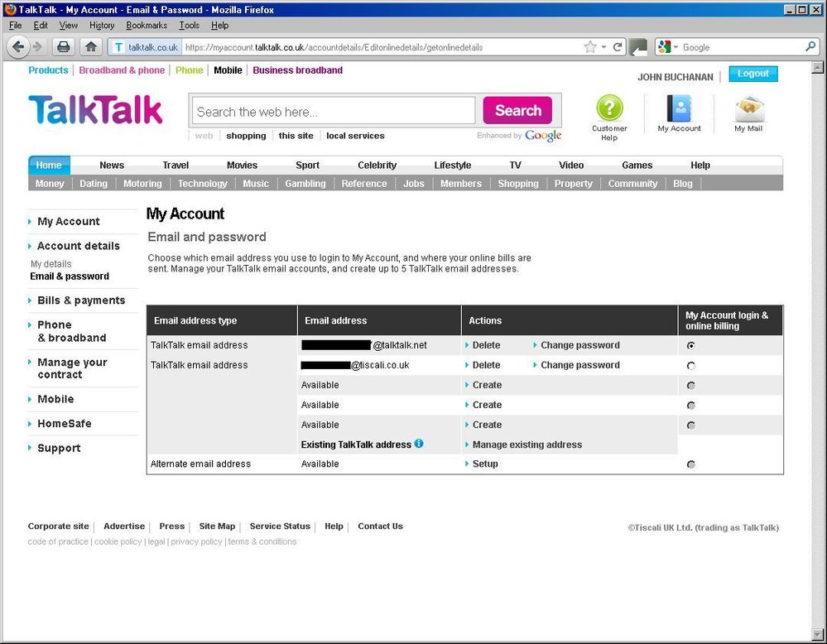Switch to the Movies tab
This screenshot has width=827, height=644.
(x=241, y=165)
